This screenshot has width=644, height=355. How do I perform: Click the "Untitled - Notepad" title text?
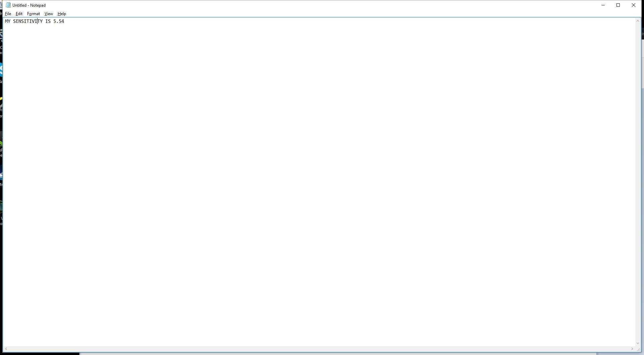click(29, 5)
